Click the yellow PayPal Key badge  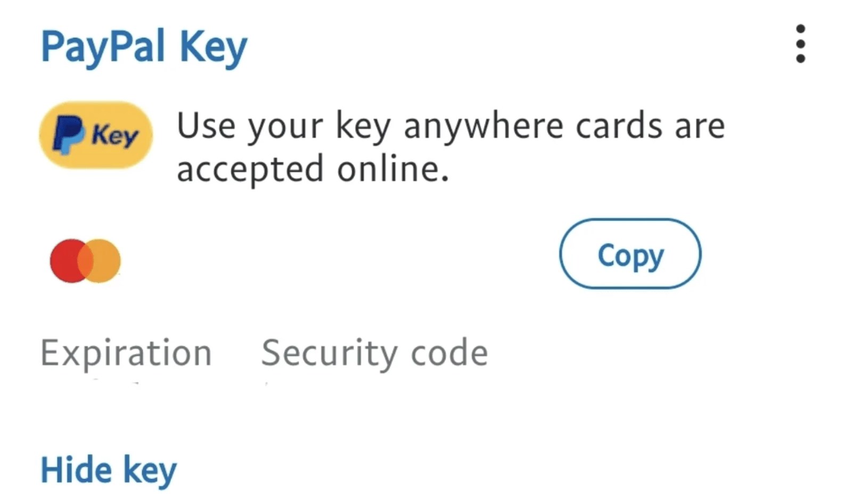point(96,135)
